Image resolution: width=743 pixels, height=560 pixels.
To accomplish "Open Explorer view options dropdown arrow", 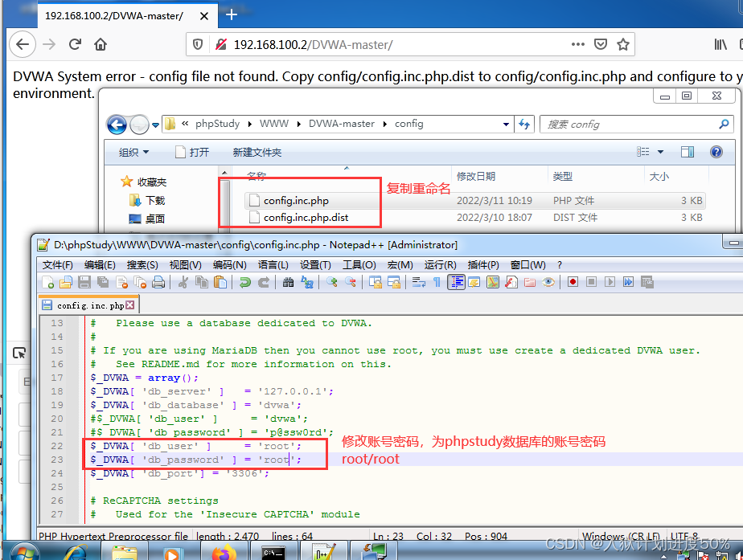I will (x=660, y=152).
